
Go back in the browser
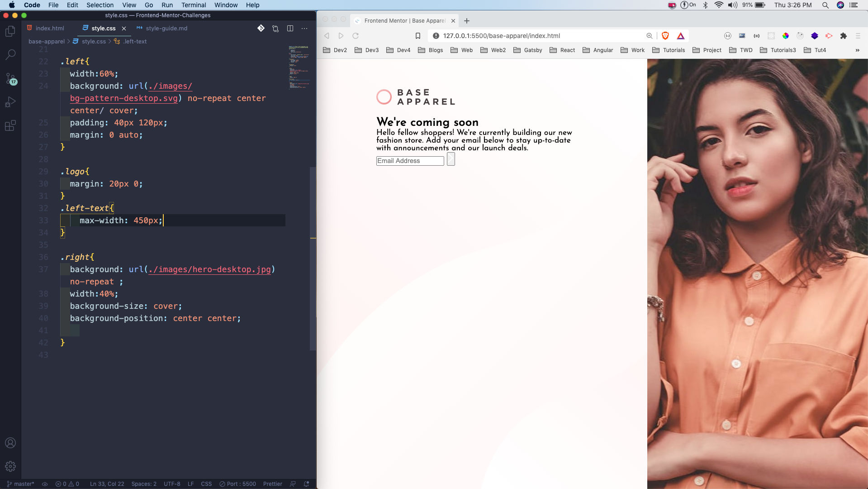click(327, 36)
